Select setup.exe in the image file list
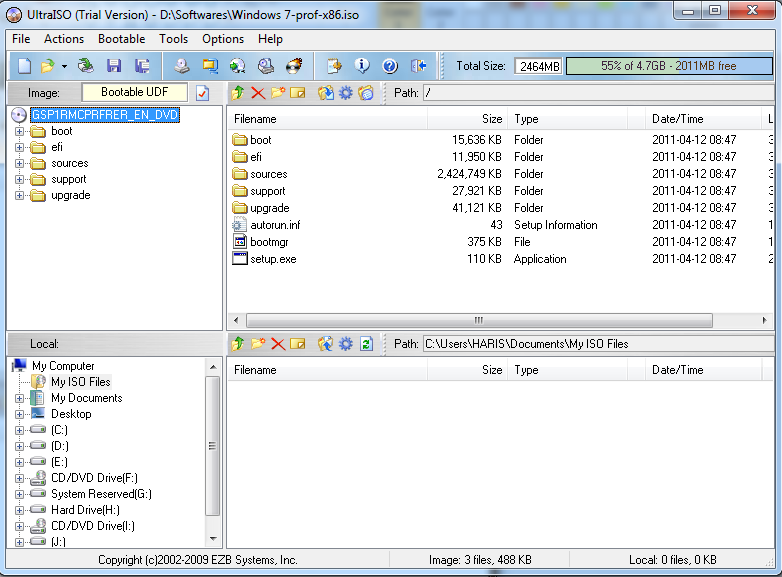The width and height of the screenshot is (782, 577). click(273, 259)
